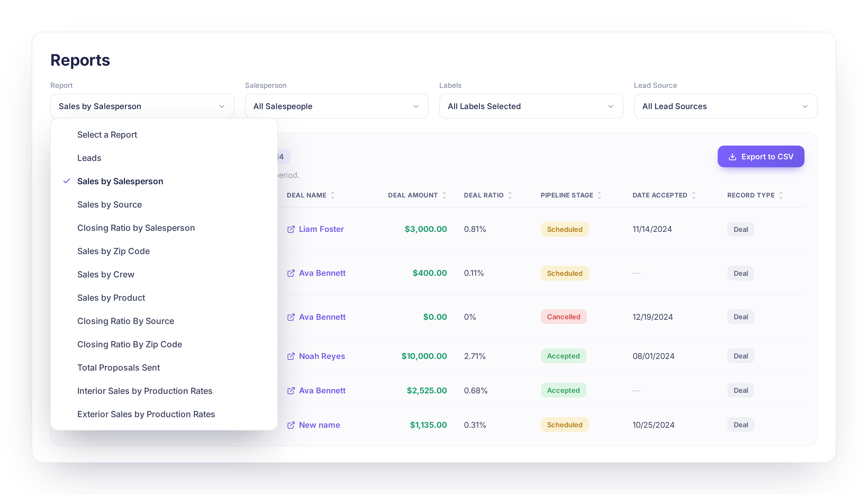Expand the All Labels Selected dropdown
Screen dimensions: 868x495
pyautogui.click(x=531, y=106)
